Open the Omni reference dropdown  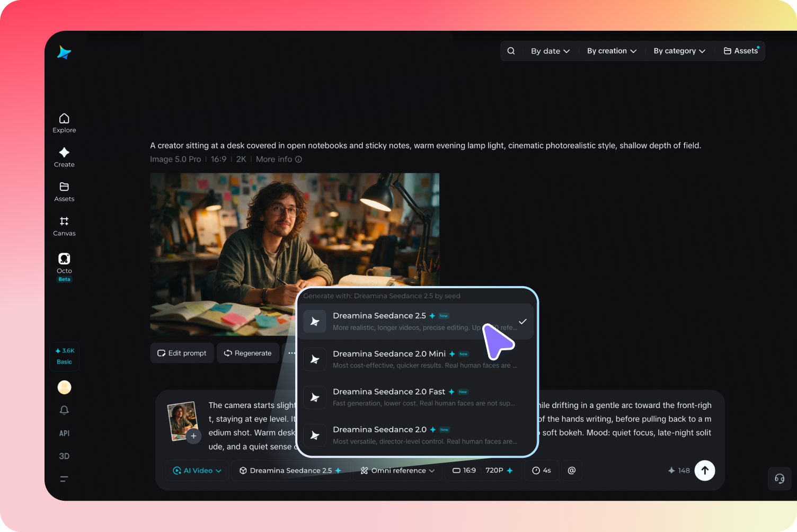[397, 471]
